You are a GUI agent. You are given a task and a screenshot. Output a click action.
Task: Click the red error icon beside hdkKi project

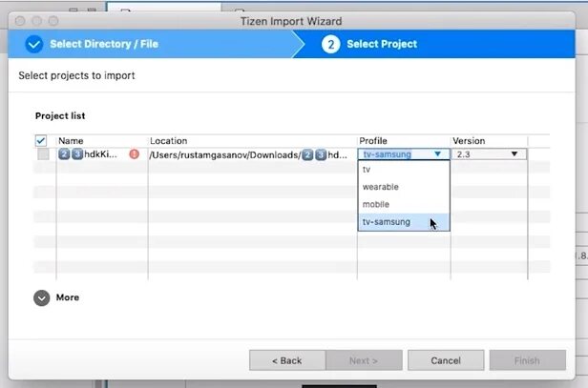pos(134,153)
